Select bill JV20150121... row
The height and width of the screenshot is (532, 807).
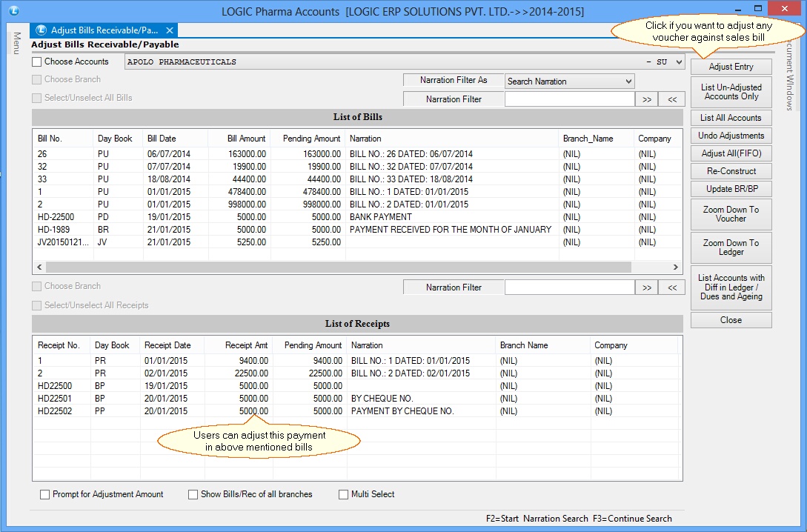click(358, 242)
